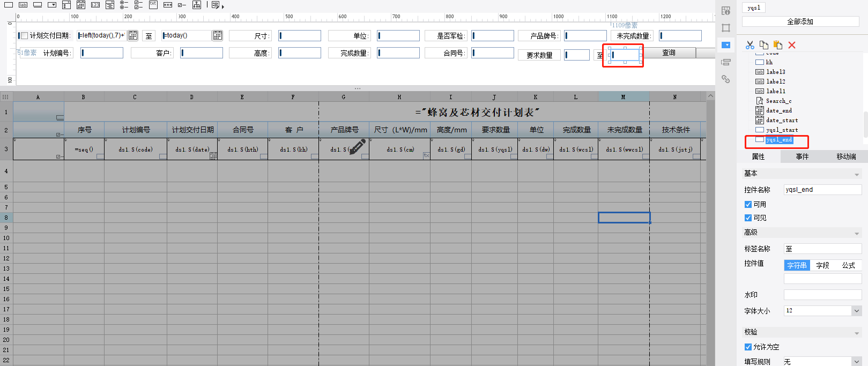Collapse the 校验 section
Viewport: 868px width, 366px height.
(x=857, y=333)
